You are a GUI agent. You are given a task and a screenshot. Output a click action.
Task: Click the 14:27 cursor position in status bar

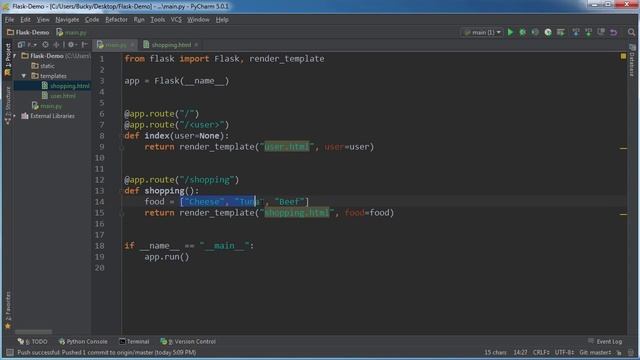point(520,353)
